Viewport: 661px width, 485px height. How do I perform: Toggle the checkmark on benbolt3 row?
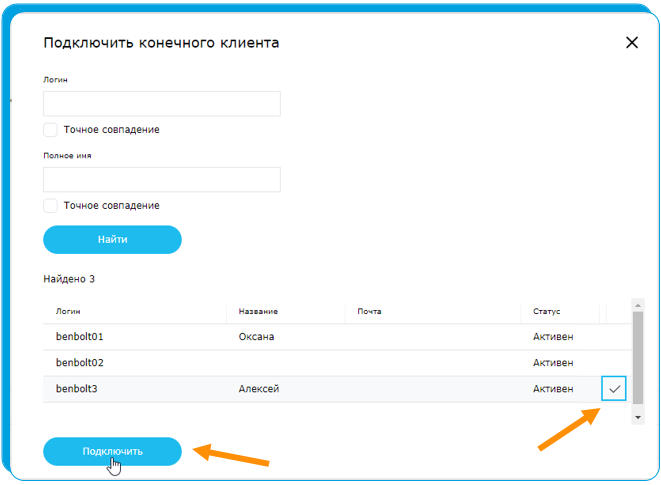click(614, 389)
